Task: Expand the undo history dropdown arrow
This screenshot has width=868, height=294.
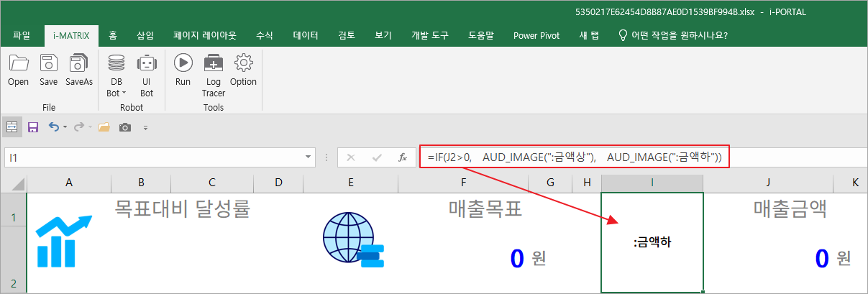Action: pyautogui.click(x=65, y=127)
